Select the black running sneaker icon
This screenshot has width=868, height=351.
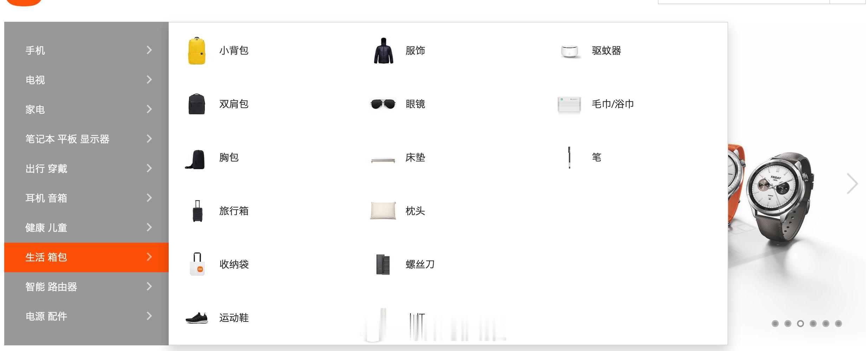click(197, 318)
